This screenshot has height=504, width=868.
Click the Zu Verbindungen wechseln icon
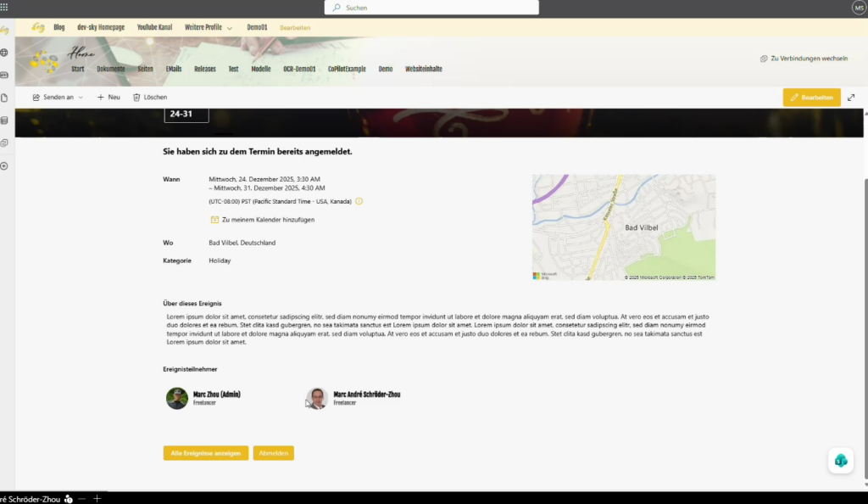764,59
